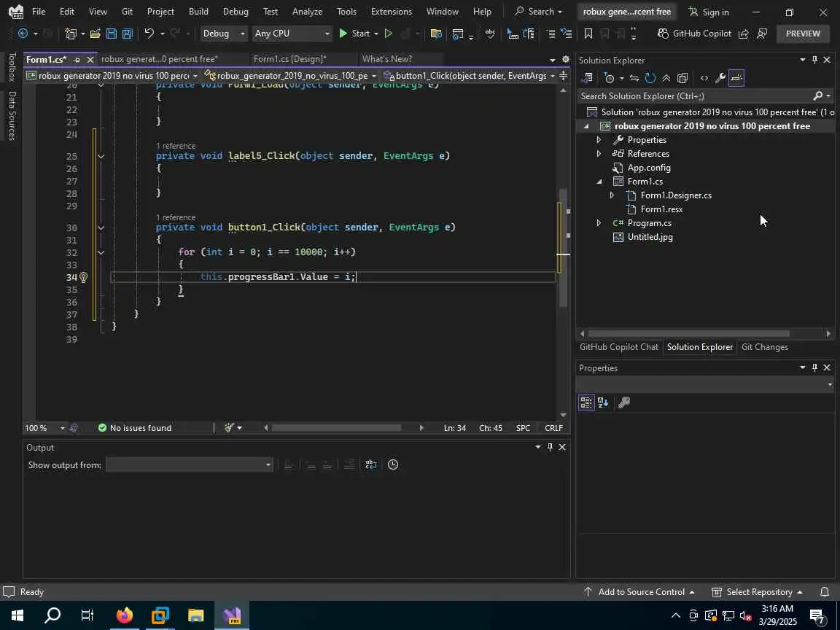Click the Share icon next to Copilot

[744, 34]
